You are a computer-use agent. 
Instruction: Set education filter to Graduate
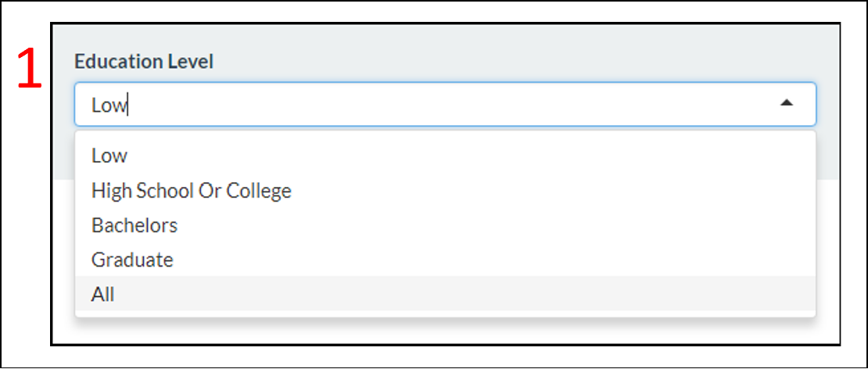click(132, 260)
